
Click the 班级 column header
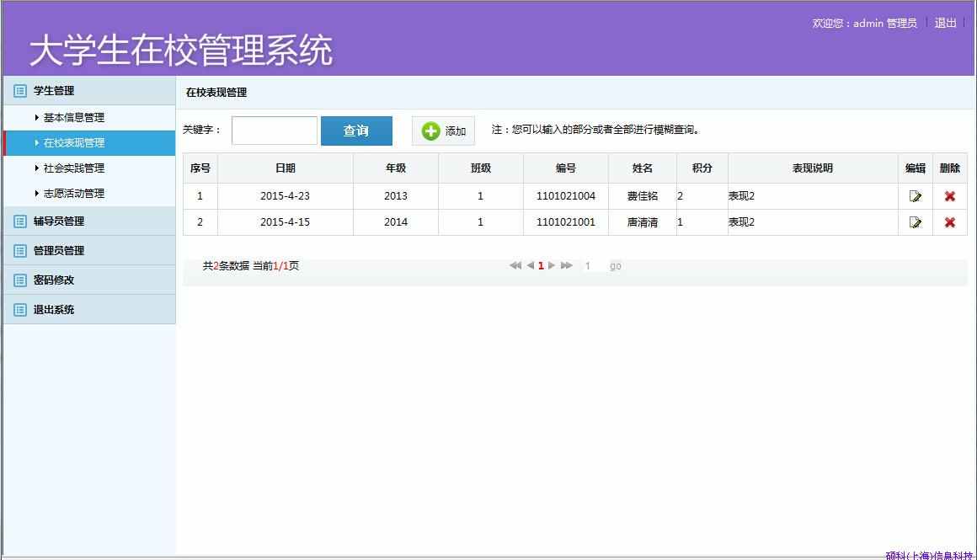pyautogui.click(x=481, y=168)
